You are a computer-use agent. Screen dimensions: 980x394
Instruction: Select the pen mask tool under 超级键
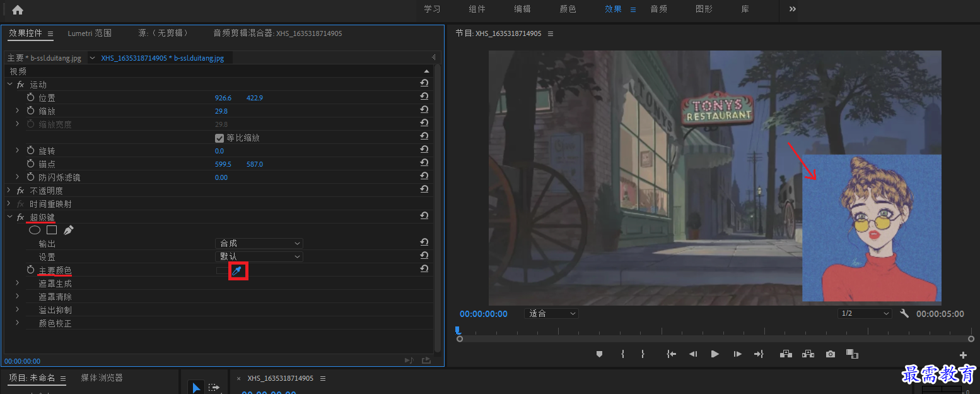(x=68, y=230)
